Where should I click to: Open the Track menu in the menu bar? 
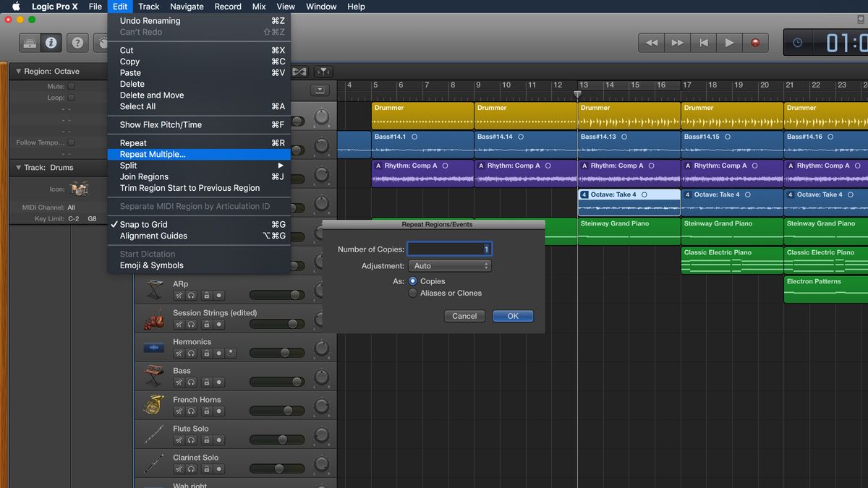click(x=148, y=7)
